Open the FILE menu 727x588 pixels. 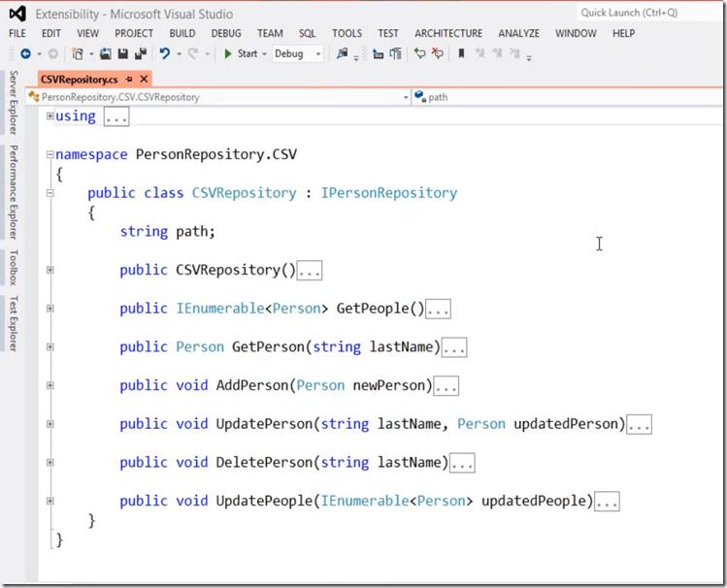click(x=17, y=33)
